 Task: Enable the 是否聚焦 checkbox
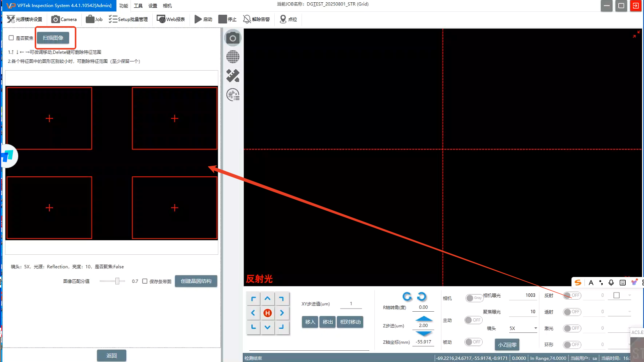coord(11,38)
